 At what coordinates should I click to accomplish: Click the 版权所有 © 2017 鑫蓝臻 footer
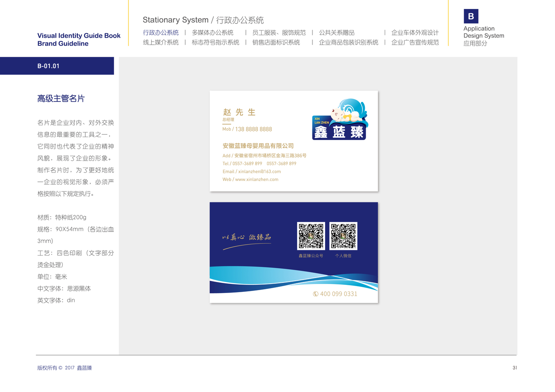[x=65, y=368]
